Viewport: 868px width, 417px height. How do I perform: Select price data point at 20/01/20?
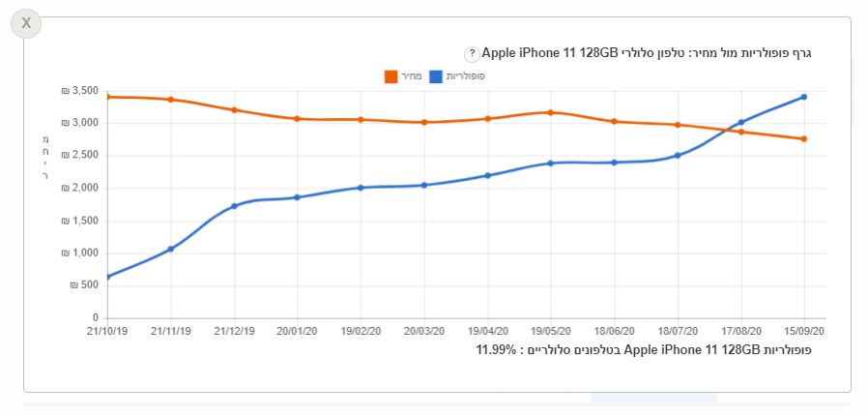coord(298,118)
